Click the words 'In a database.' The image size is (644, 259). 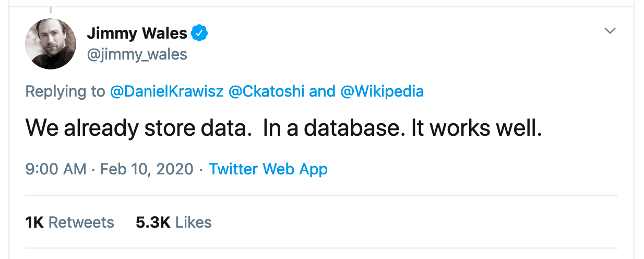pos(334,129)
